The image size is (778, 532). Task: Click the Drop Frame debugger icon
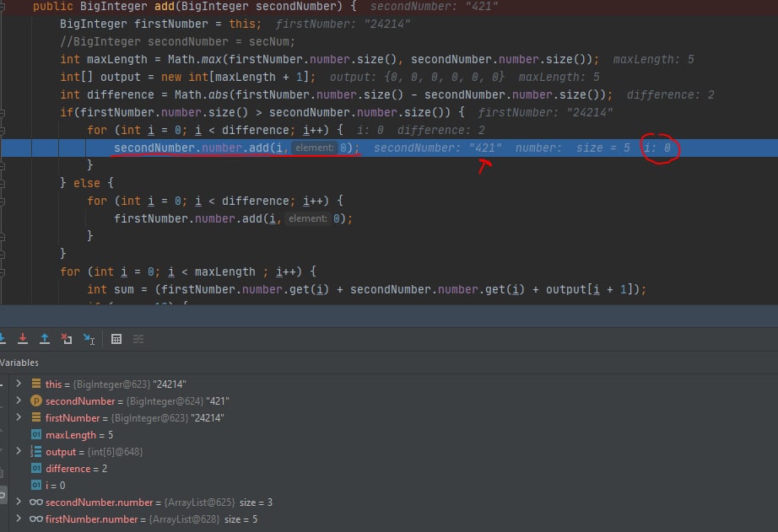point(67,339)
